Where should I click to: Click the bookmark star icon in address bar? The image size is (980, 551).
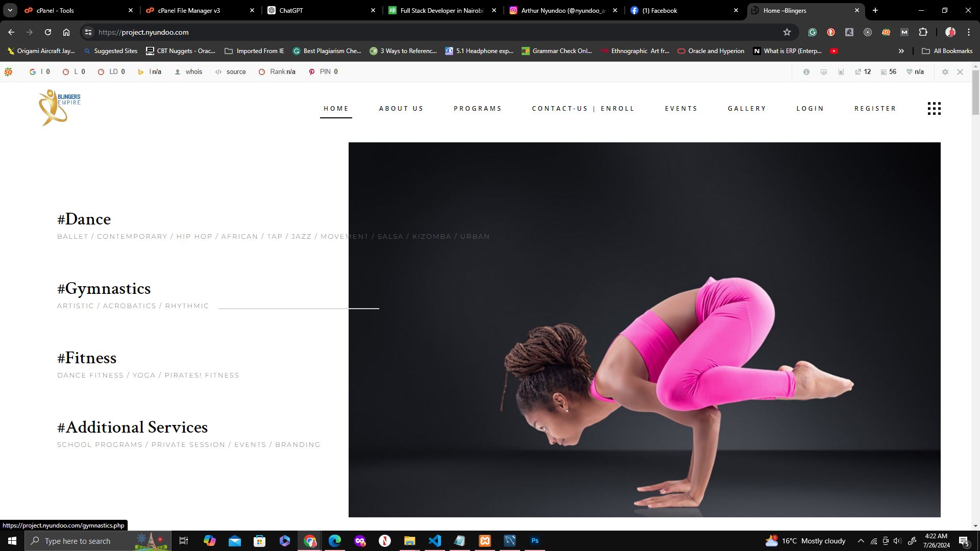point(787,32)
